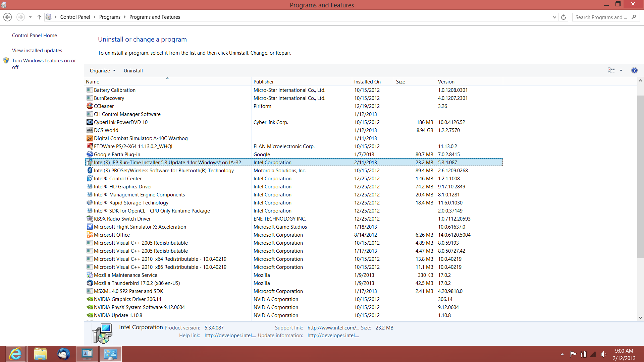Click the Battery Calibration icon
The height and width of the screenshot is (362, 644).
pyautogui.click(x=90, y=90)
